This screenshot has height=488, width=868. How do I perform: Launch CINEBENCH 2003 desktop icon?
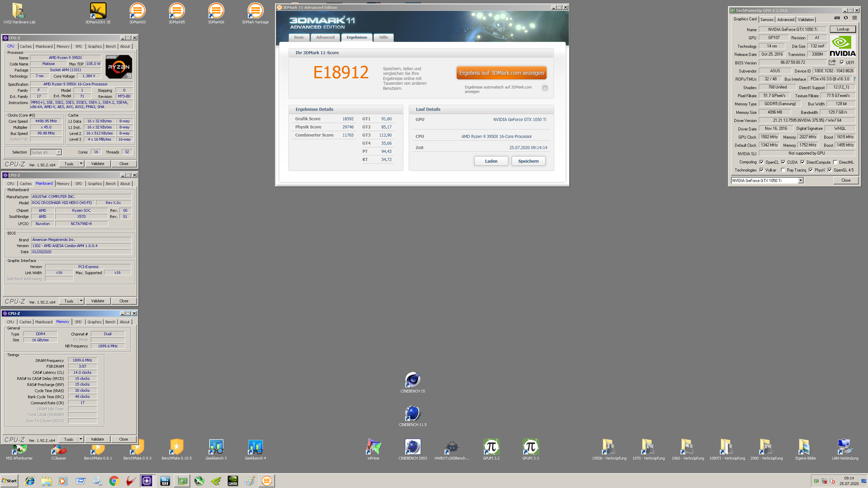[x=413, y=449]
